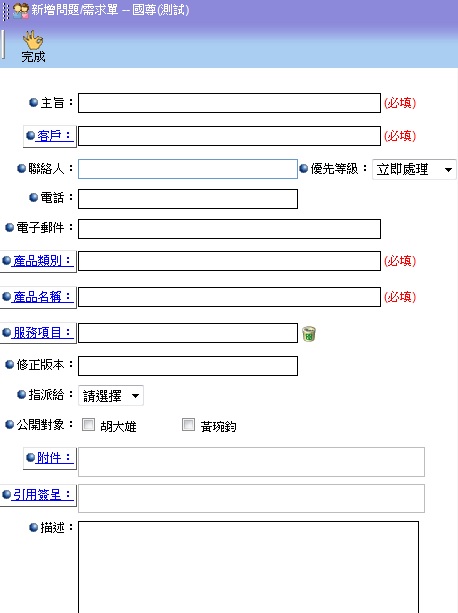The height and width of the screenshot is (613, 458).
Task: Click the 引用簽呈 link
Action: (38, 495)
